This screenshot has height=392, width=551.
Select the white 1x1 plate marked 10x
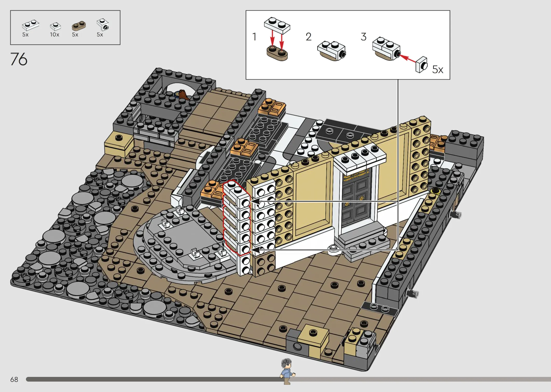[55, 26]
